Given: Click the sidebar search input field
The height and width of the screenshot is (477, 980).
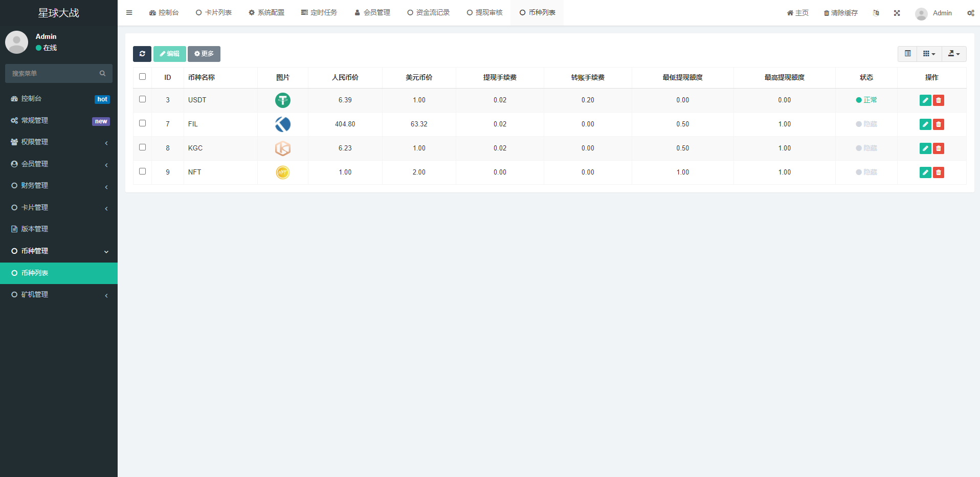Looking at the screenshot, I should [54, 73].
